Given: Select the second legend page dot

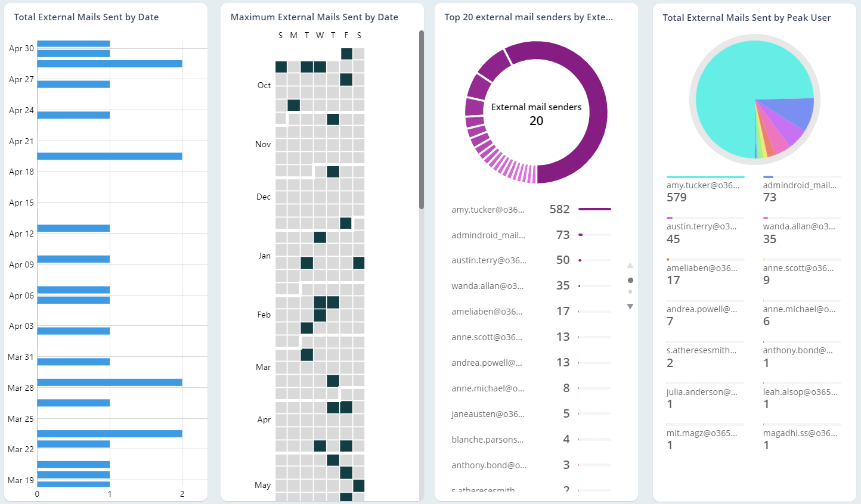Looking at the screenshot, I should click(630, 292).
